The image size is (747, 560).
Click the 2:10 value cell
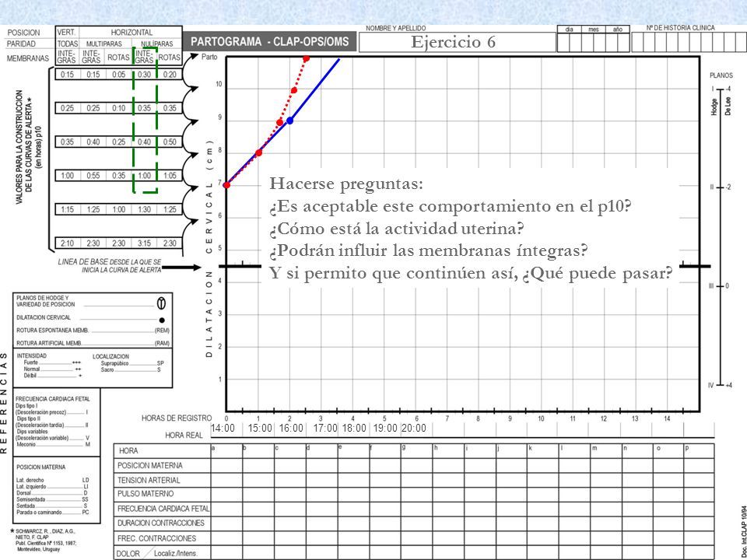(x=67, y=243)
